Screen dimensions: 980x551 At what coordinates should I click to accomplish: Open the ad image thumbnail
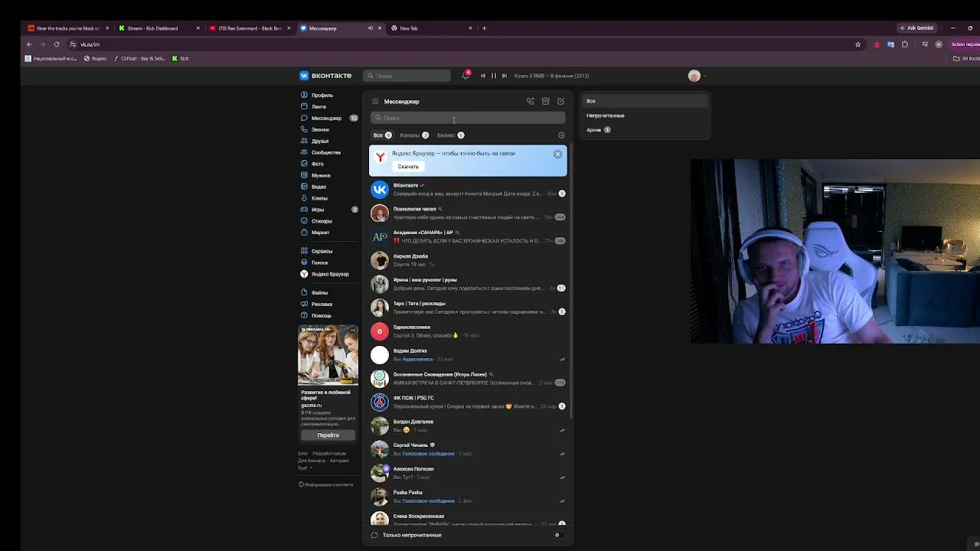tap(328, 356)
